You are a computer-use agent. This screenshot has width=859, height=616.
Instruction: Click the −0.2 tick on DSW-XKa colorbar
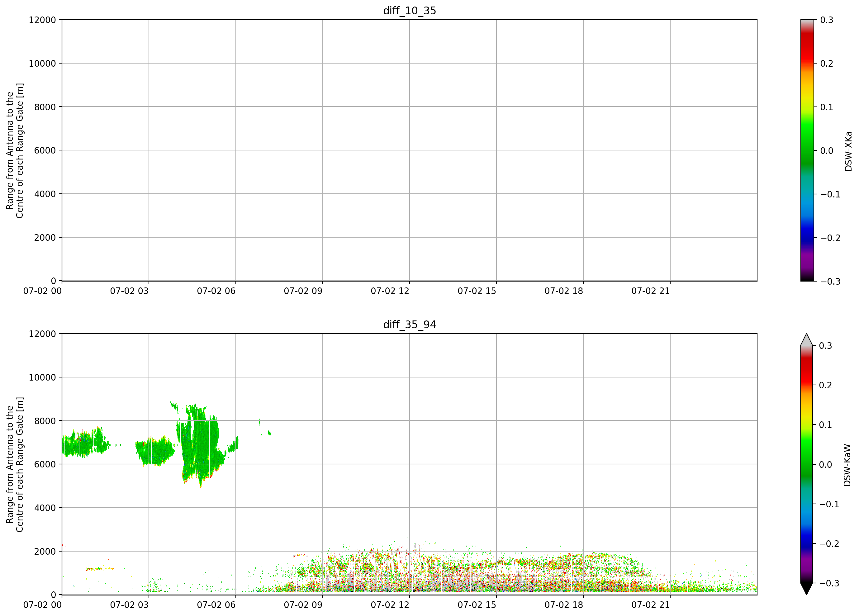coord(830,238)
